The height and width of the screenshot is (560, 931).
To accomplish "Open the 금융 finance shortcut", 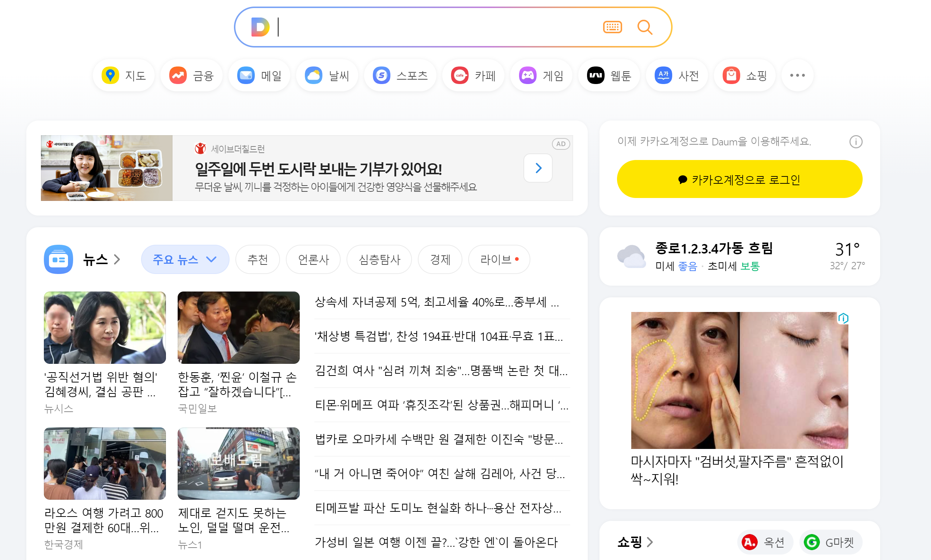I will (192, 76).
